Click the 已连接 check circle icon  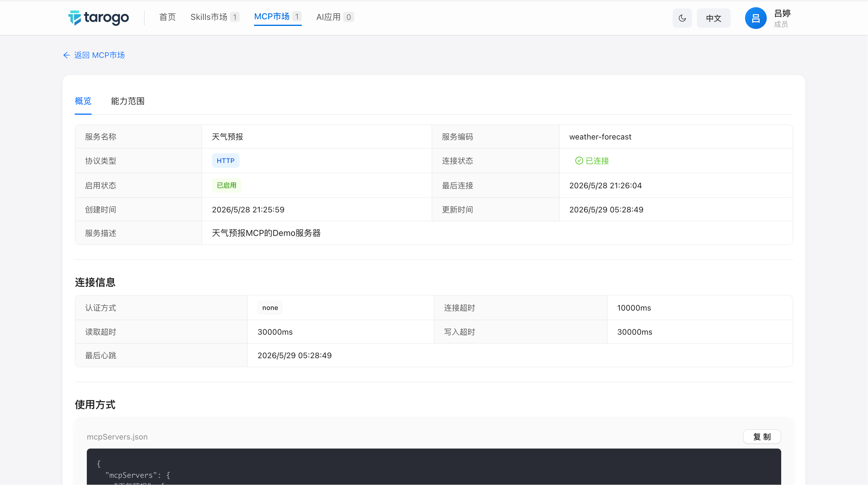[x=579, y=161]
